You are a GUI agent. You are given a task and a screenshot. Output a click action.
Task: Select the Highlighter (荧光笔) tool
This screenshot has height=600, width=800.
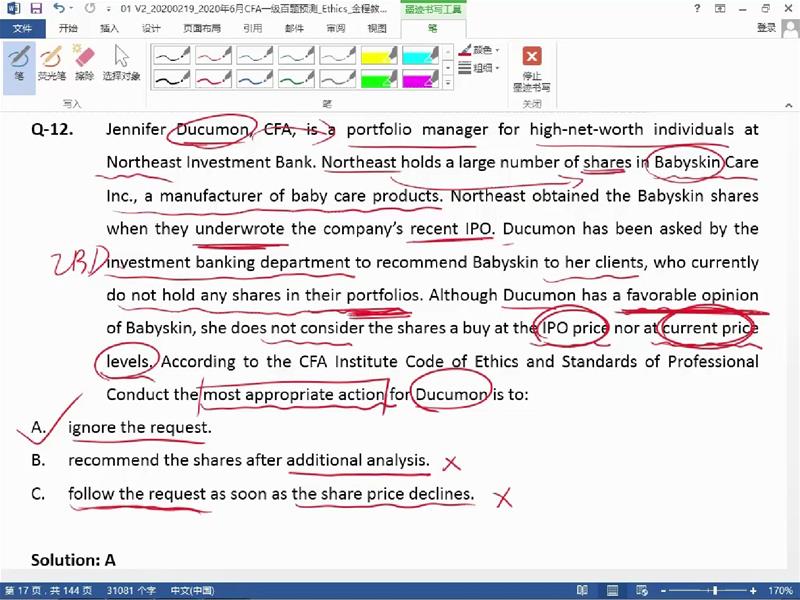[52, 63]
